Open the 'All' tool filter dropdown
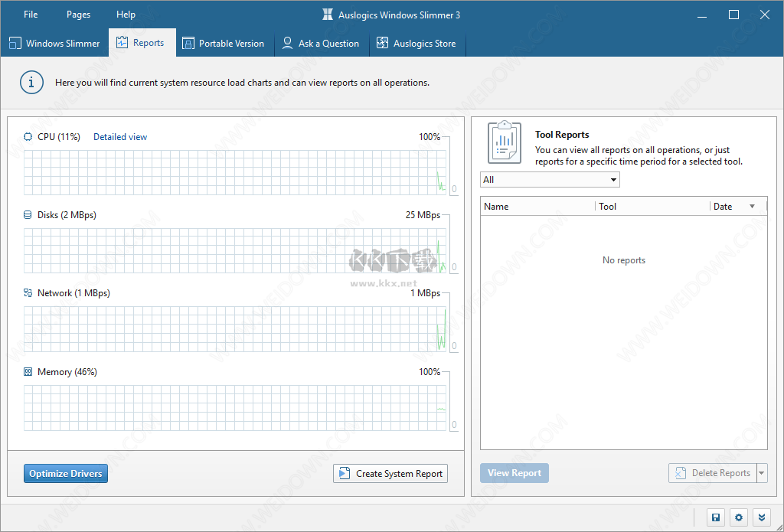 [x=549, y=180]
